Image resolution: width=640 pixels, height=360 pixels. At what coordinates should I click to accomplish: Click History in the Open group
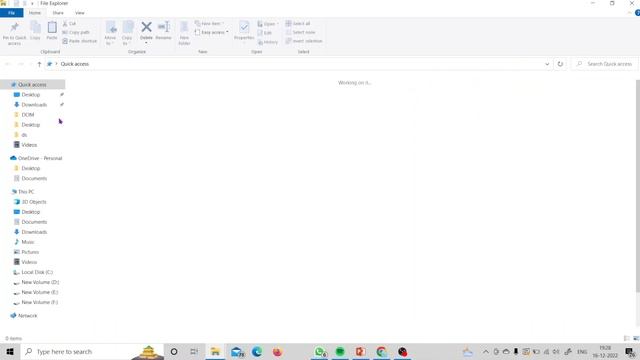coord(268,42)
